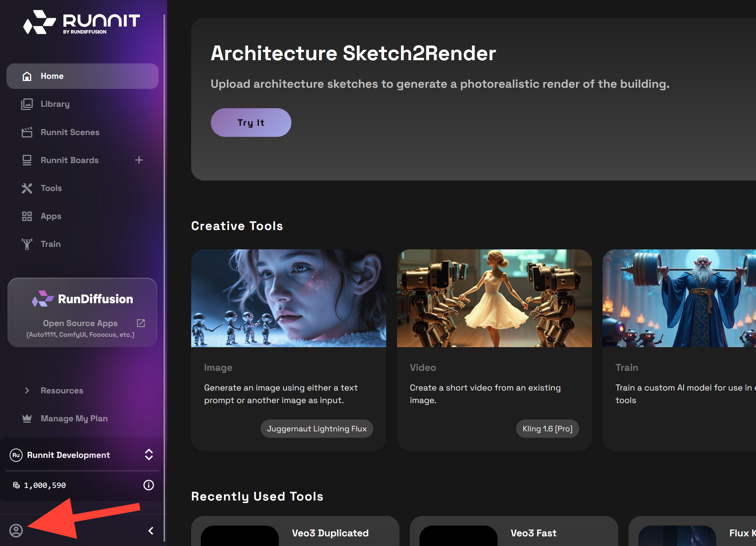Open the user account profile icon
756x546 pixels.
[x=16, y=531]
